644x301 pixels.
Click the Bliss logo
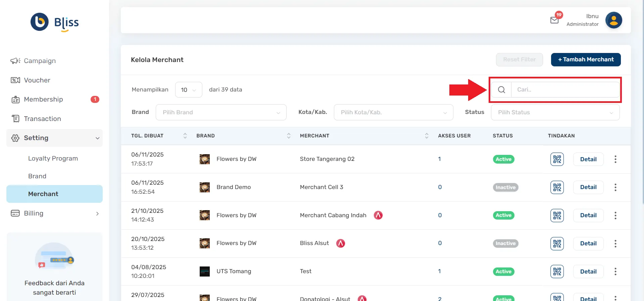tap(54, 22)
